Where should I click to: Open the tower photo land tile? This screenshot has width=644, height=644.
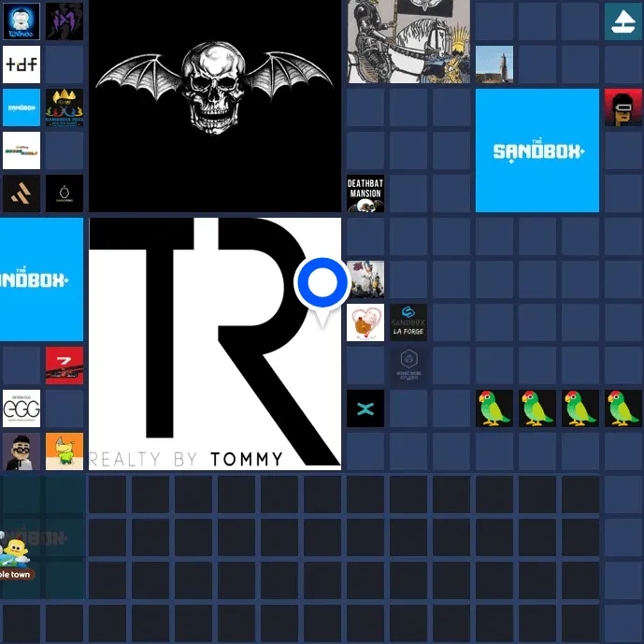(x=494, y=64)
